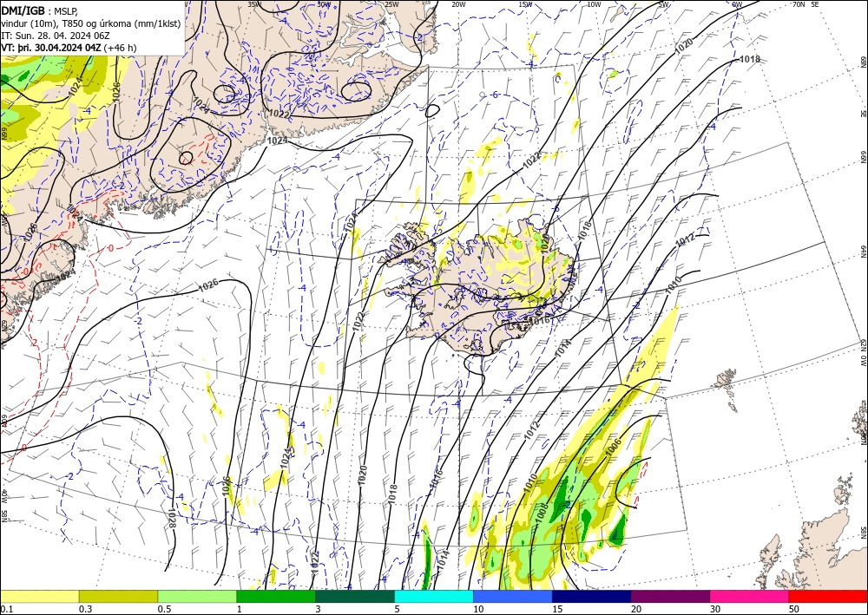Choose the navy 15–20 legend swatch
Viewport: 868px width, 615px height.
592,597
